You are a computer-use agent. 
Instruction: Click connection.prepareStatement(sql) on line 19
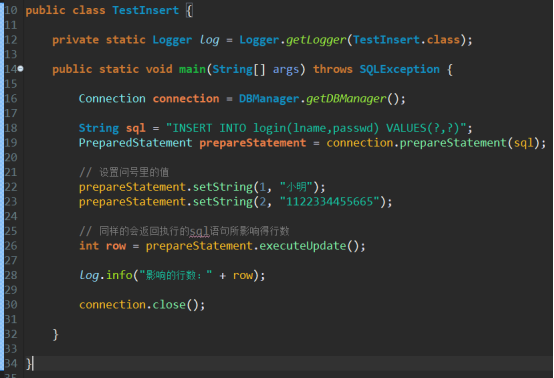[x=433, y=143]
